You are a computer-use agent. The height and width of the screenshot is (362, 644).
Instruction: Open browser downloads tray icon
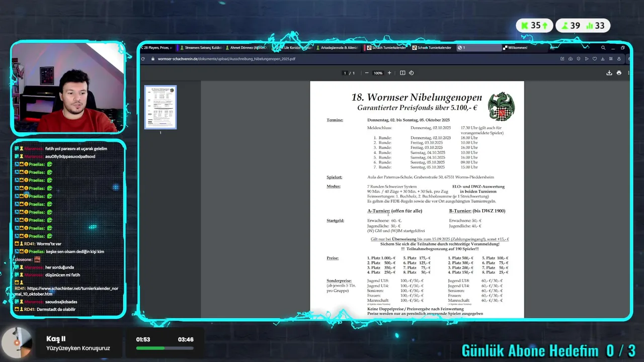coord(603,59)
